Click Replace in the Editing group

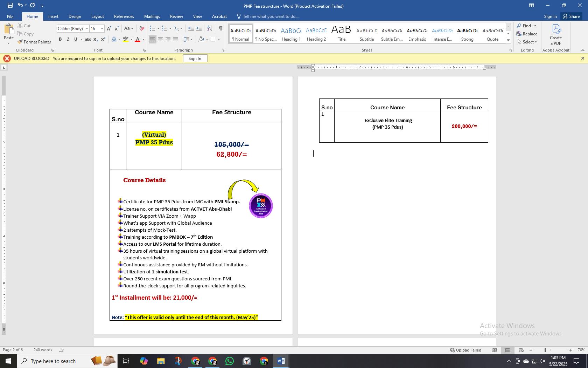(527, 34)
